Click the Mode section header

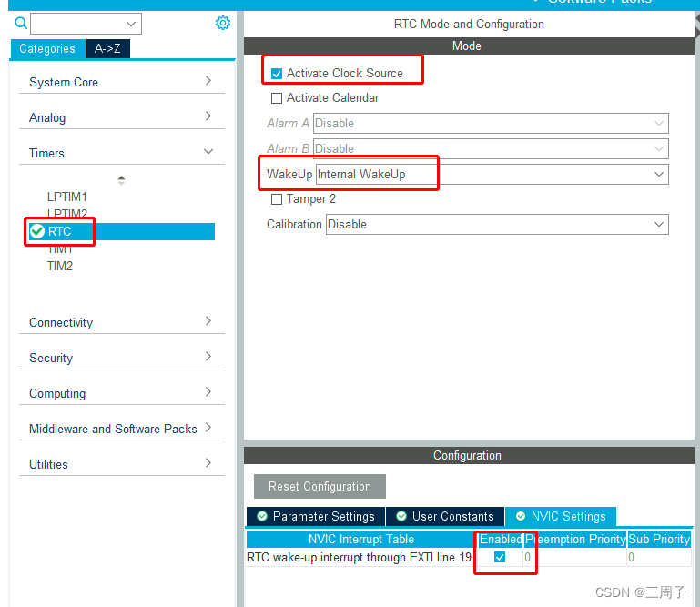click(469, 46)
